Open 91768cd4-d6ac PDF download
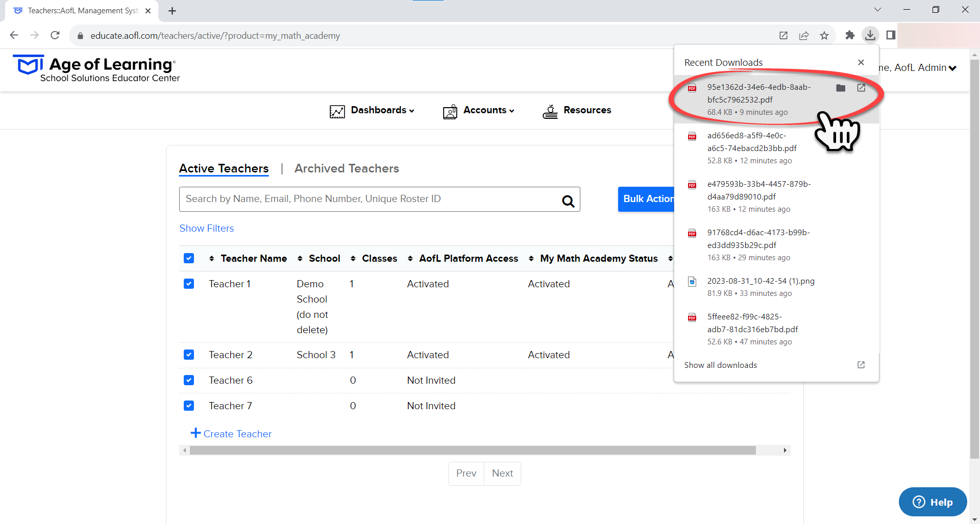This screenshot has width=980, height=524. coord(776,245)
